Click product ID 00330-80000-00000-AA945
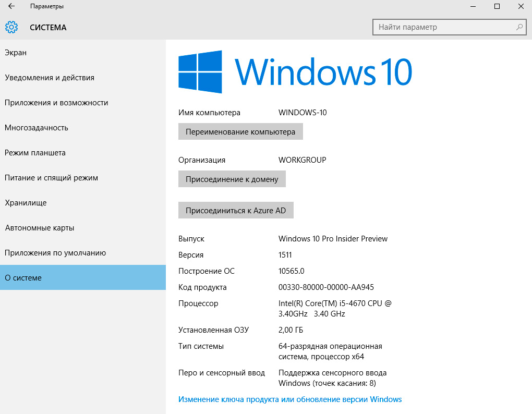 (326, 287)
